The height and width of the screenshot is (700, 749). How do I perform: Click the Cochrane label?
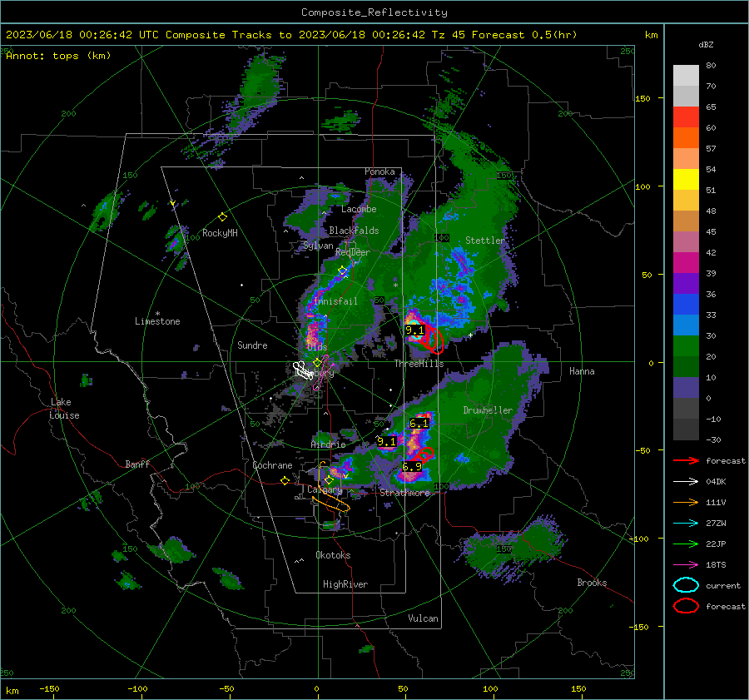pos(272,465)
